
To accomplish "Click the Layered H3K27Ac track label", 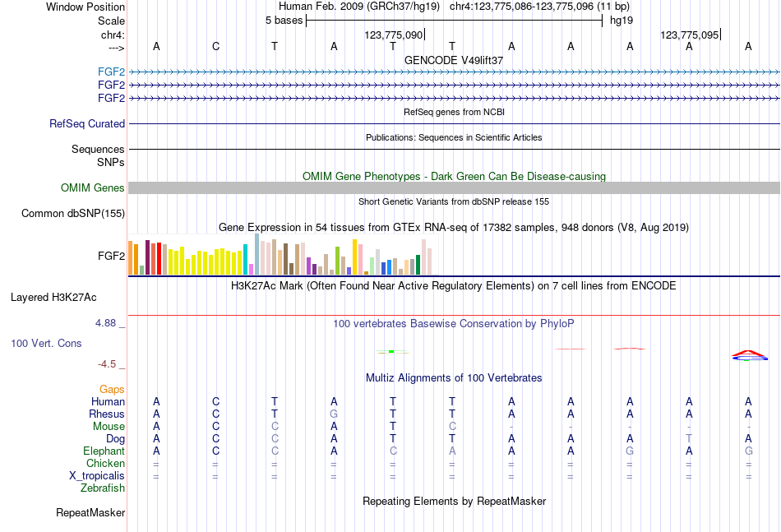I will pos(53,298).
